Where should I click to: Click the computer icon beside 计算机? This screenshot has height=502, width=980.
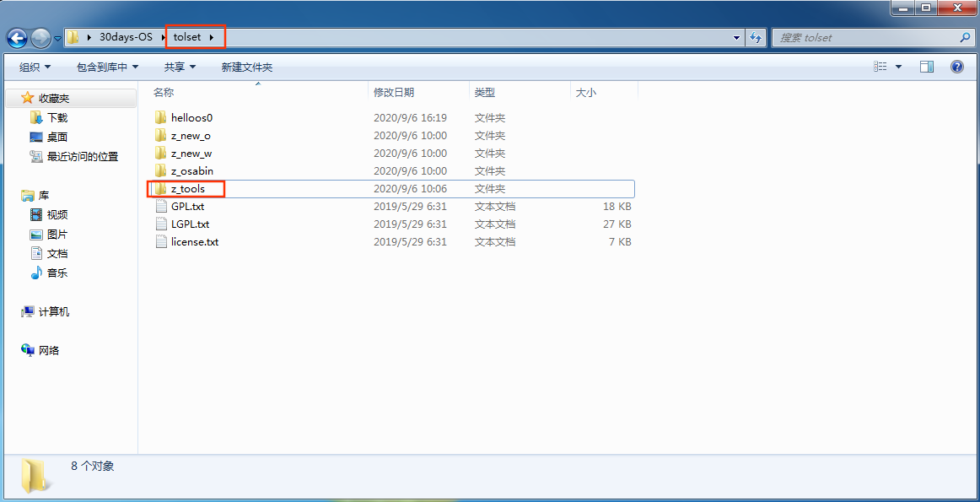pyautogui.click(x=28, y=312)
